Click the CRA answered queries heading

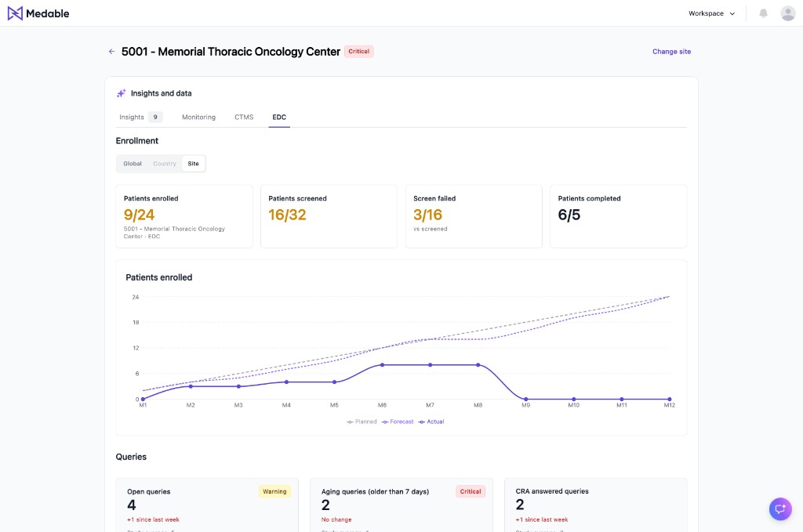[x=552, y=491]
